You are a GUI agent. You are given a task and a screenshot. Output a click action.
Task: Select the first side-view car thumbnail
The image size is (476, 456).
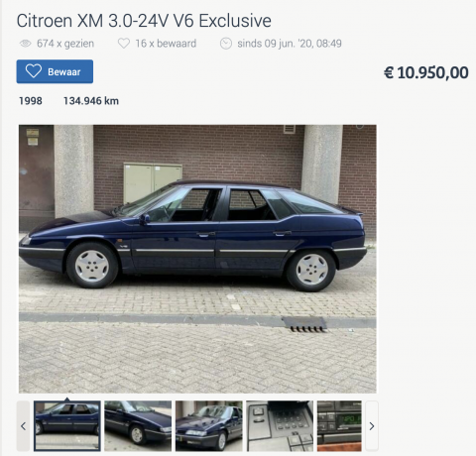click(67, 426)
